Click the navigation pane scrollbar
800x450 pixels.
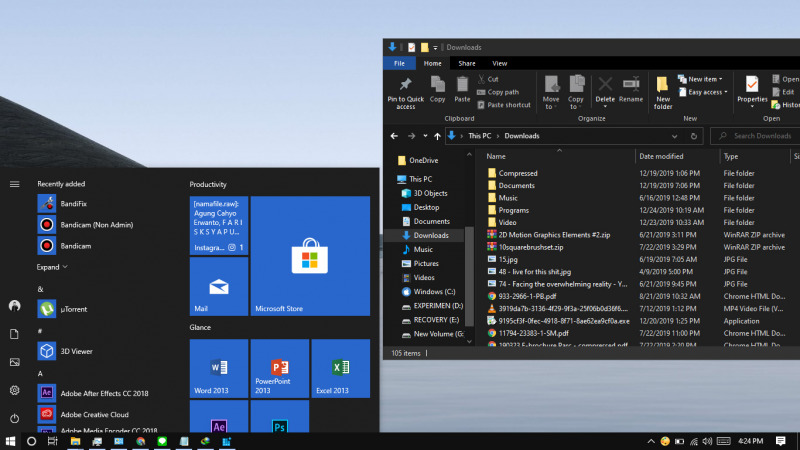469,276
